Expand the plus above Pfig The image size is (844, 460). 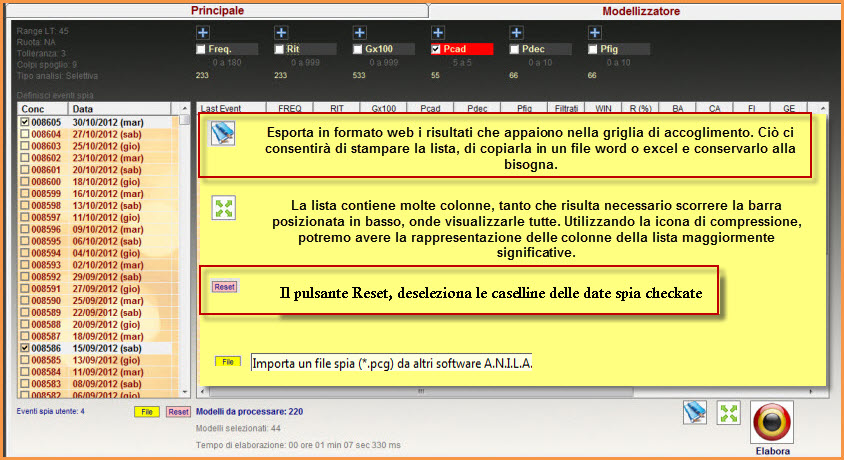[593, 33]
